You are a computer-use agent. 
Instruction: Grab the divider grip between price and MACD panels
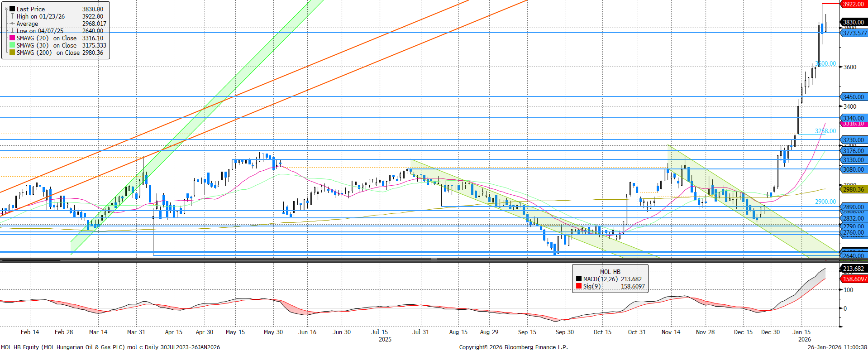click(434, 260)
